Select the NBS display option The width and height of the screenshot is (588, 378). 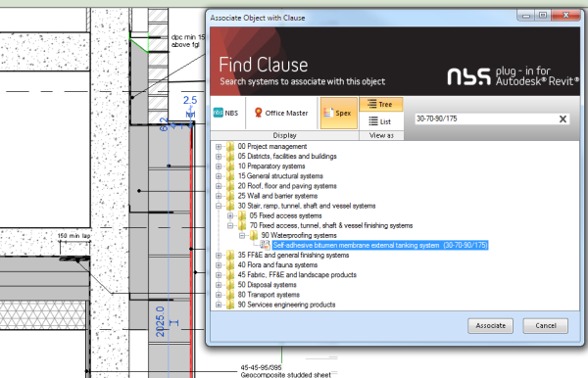(x=226, y=113)
